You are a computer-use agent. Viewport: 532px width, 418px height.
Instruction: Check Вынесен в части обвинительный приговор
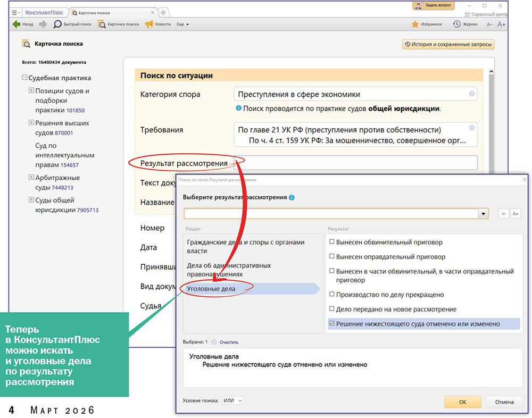pyautogui.click(x=332, y=271)
